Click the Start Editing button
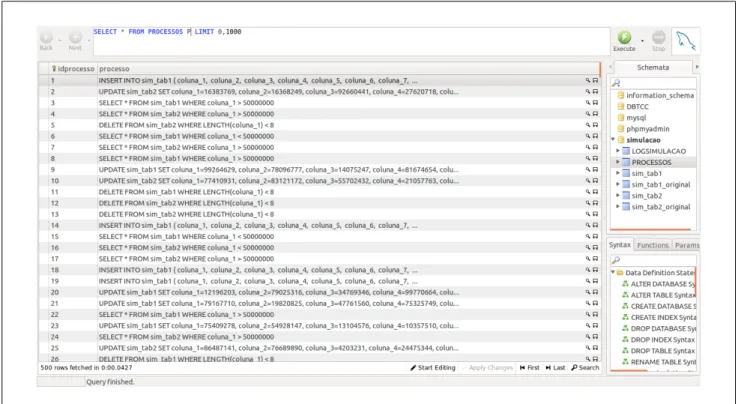 coord(433,368)
